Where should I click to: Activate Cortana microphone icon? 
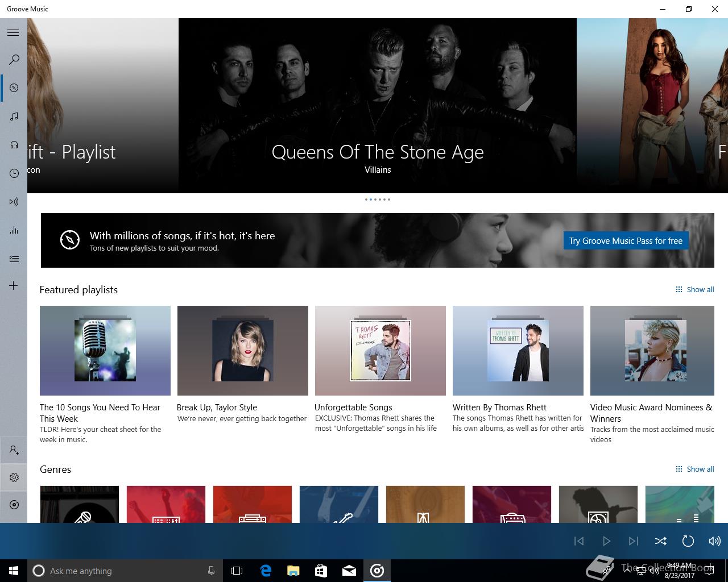(x=211, y=571)
